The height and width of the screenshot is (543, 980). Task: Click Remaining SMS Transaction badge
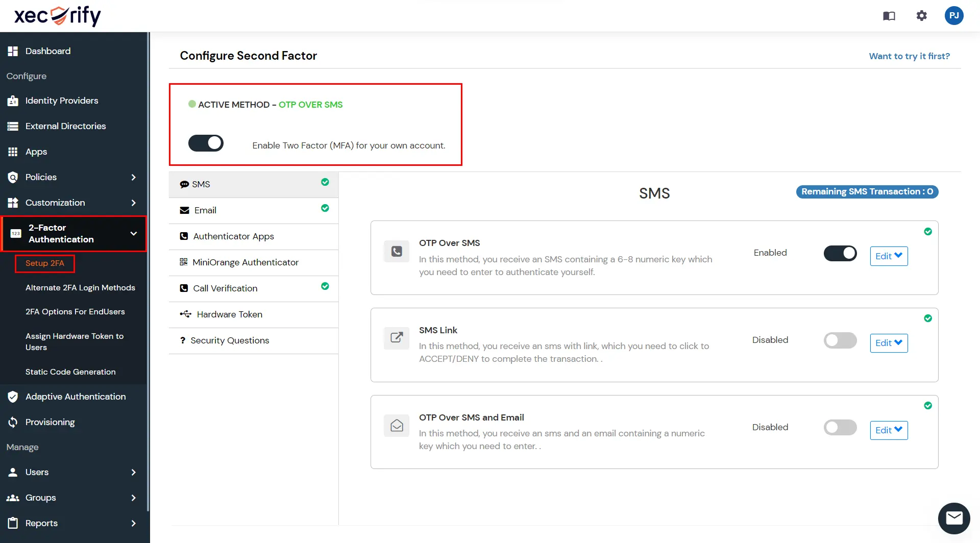point(867,192)
